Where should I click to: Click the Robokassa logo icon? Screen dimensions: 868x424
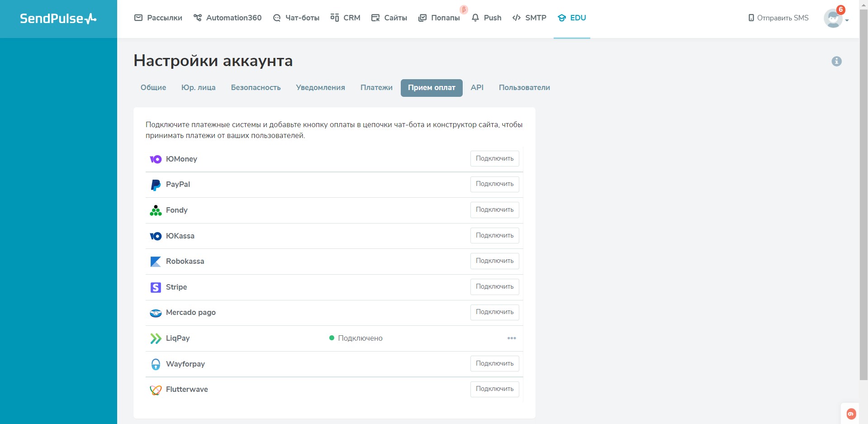[156, 262]
